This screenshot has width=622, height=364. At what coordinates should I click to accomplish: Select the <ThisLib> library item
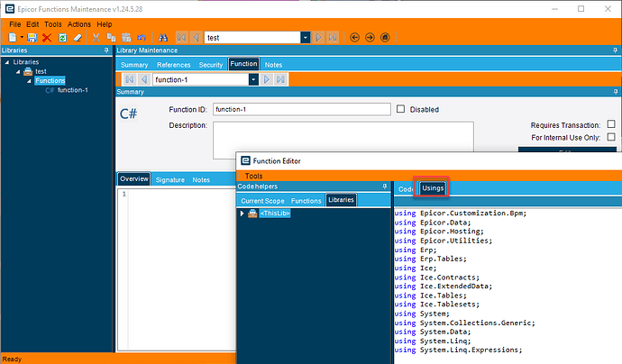point(275,214)
